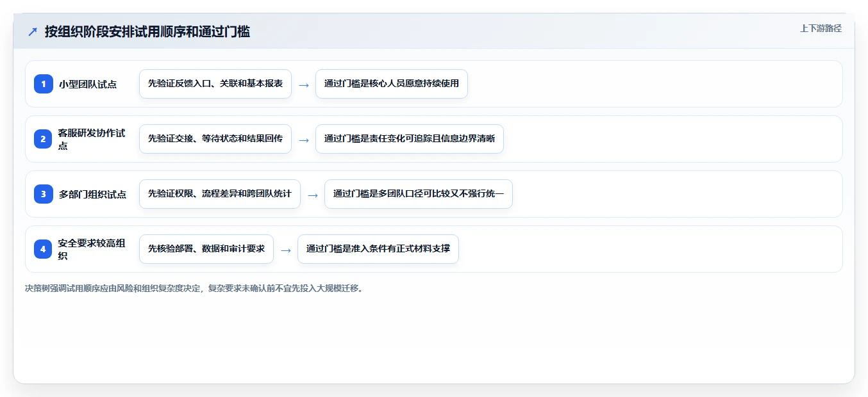Click the step 3 number badge
This screenshot has height=397, width=868.
[44, 194]
